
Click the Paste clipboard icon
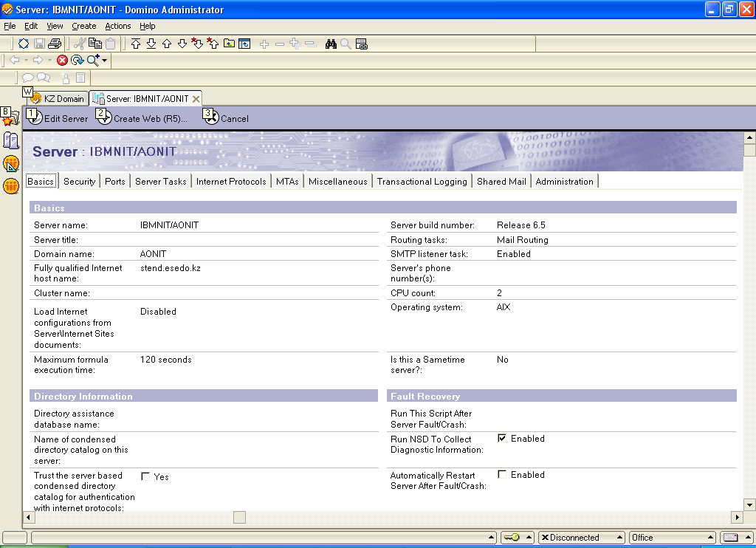click(111, 44)
